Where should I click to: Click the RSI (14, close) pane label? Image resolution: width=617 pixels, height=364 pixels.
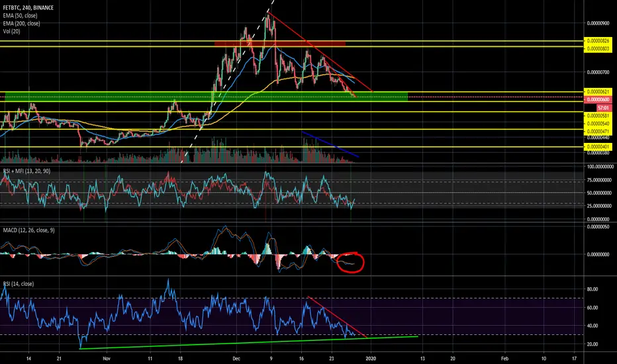(x=18, y=284)
